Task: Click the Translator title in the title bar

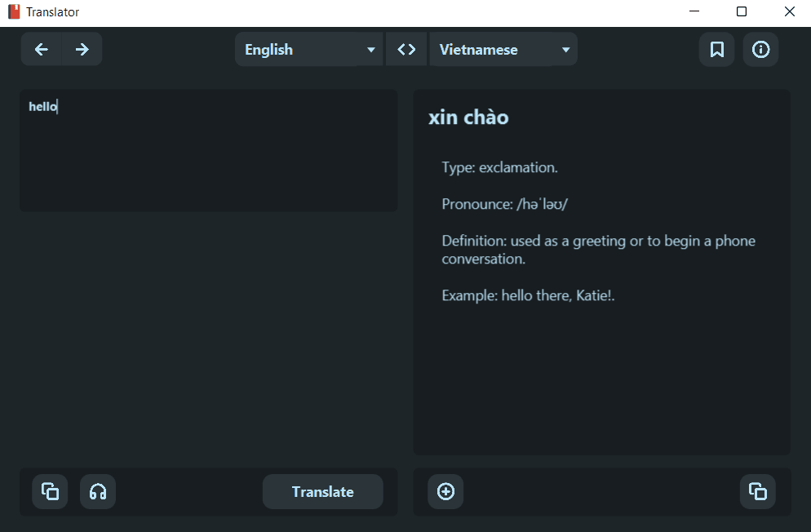Action: (x=53, y=11)
